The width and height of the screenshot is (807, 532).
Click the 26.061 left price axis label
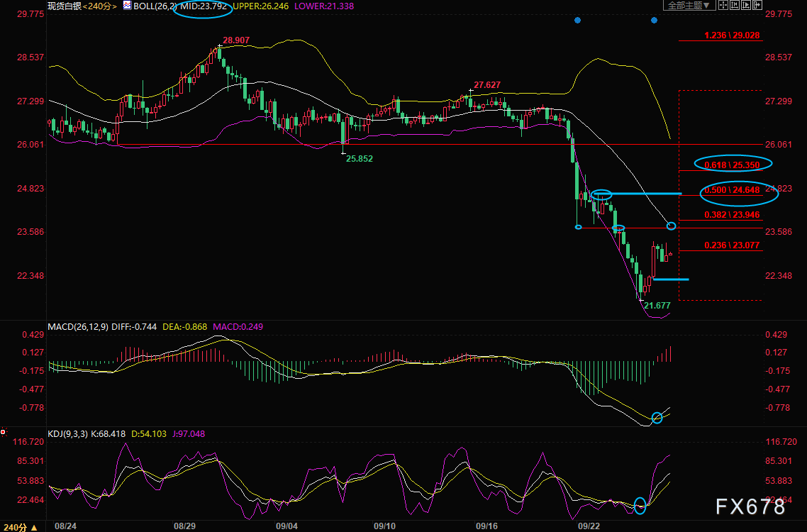[x=30, y=145]
